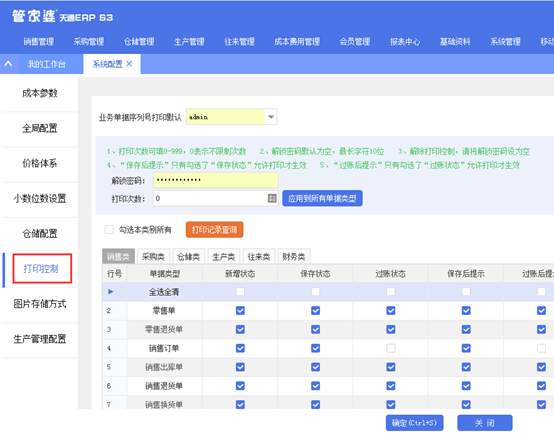Click the 管家婆 ERP logo
This screenshot has height=436, width=554.
63,17
